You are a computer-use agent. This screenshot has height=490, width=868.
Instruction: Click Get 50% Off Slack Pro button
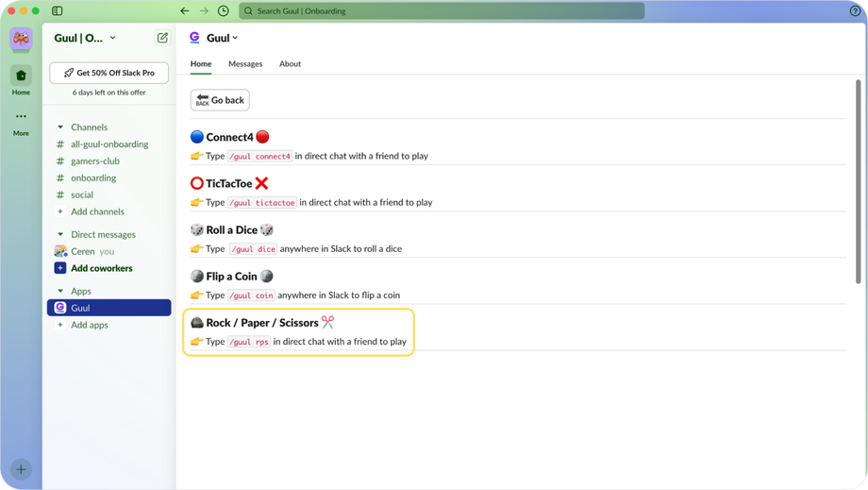click(x=109, y=73)
